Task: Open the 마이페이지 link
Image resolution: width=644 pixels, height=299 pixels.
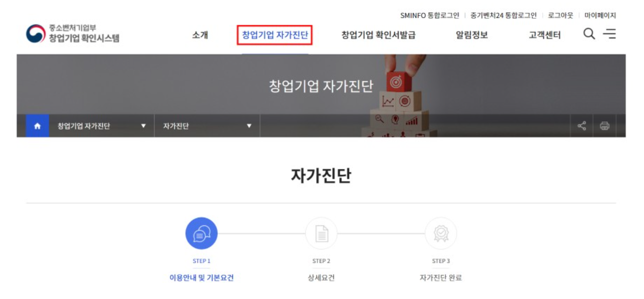Action: pos(600,15)
